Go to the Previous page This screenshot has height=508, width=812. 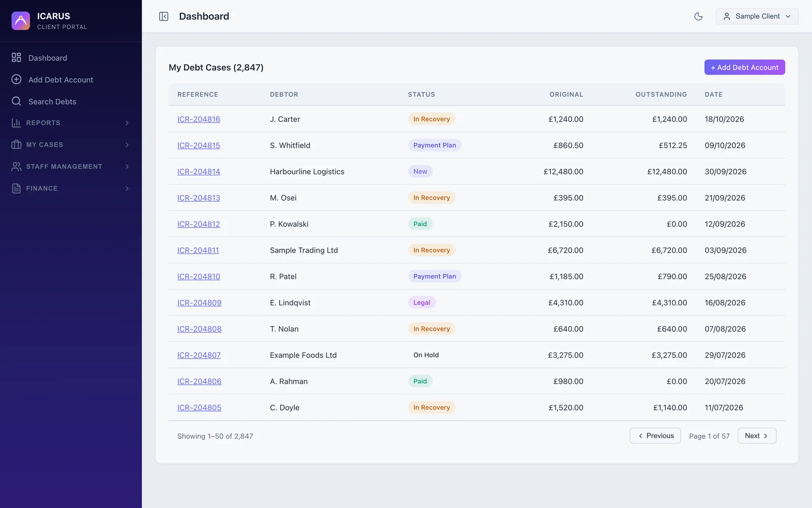click(655, 436)
